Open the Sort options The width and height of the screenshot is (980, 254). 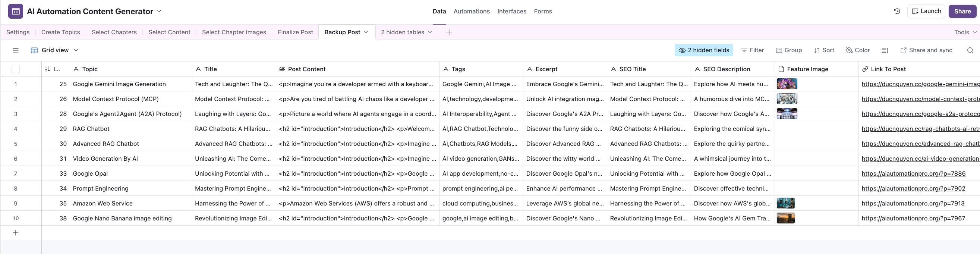point(824,50)
